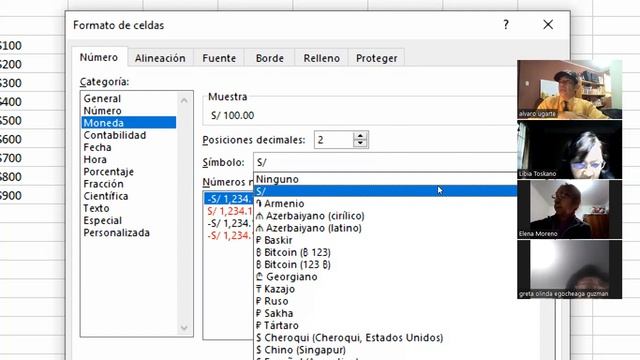Image resolution: width=640 pixels, height=360 pixels.
Task: Select the Especial category
Action: 129,221
